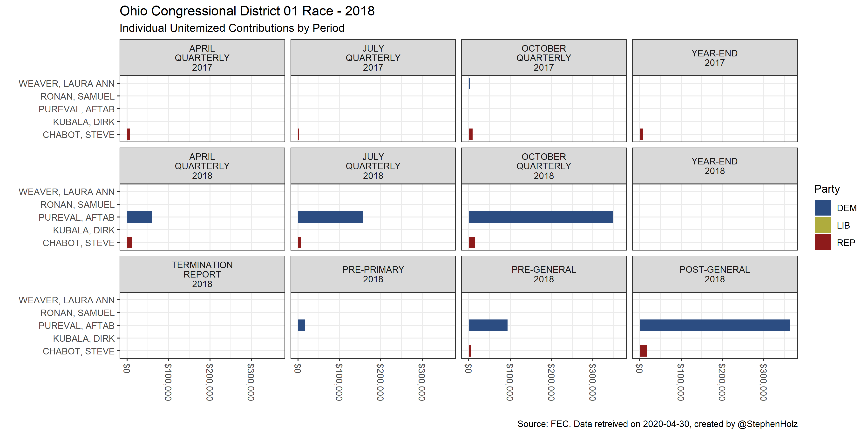
Task: Click Pureval's bar in October Quarterly 2018
Action: (540, 217)
